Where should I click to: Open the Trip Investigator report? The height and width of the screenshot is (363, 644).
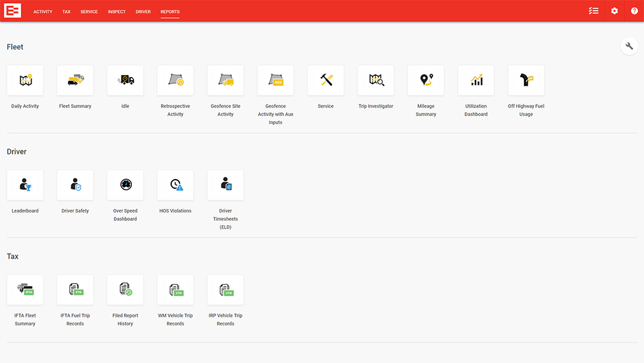pos(376,81)
